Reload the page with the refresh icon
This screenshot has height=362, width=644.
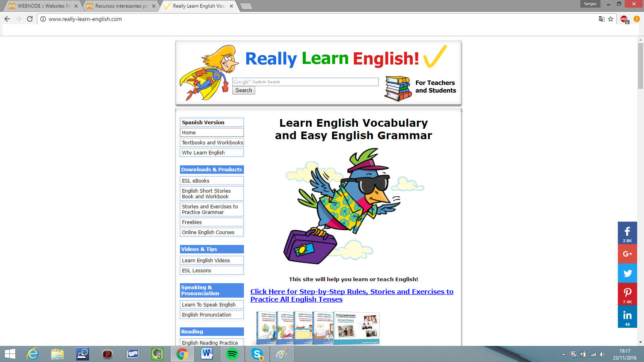point(30,19)
